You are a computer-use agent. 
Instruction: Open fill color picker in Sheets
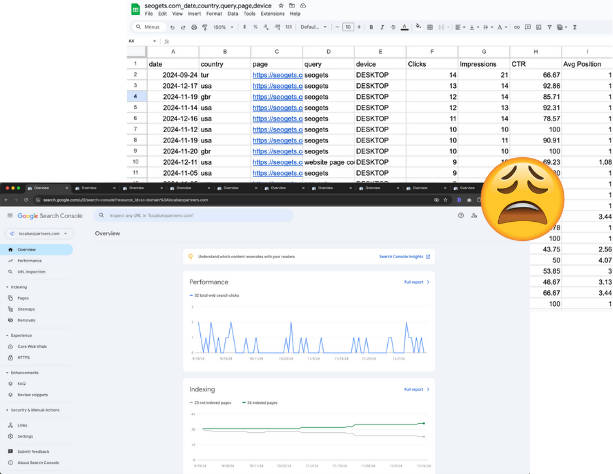click(x=418, y=27)
